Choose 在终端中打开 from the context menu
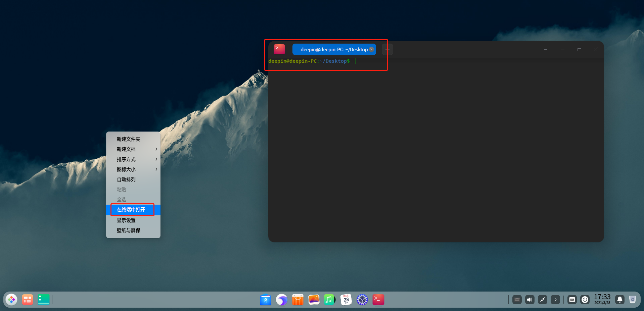Screen dimensions: 644x311 pos(133,210)
